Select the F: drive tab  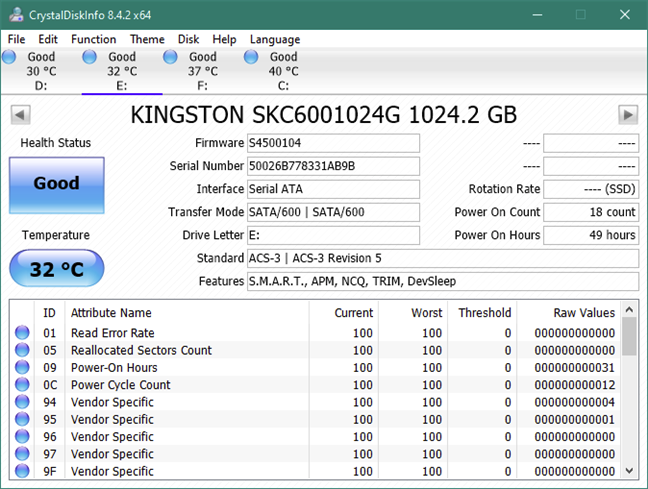tap(202, 71)
